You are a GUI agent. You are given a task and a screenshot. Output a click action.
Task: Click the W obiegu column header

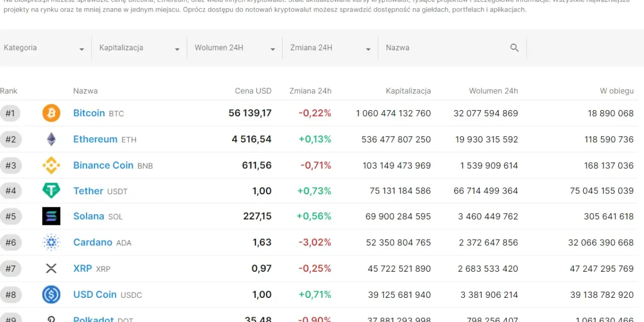pyautogui.click(x=617, y=91)
